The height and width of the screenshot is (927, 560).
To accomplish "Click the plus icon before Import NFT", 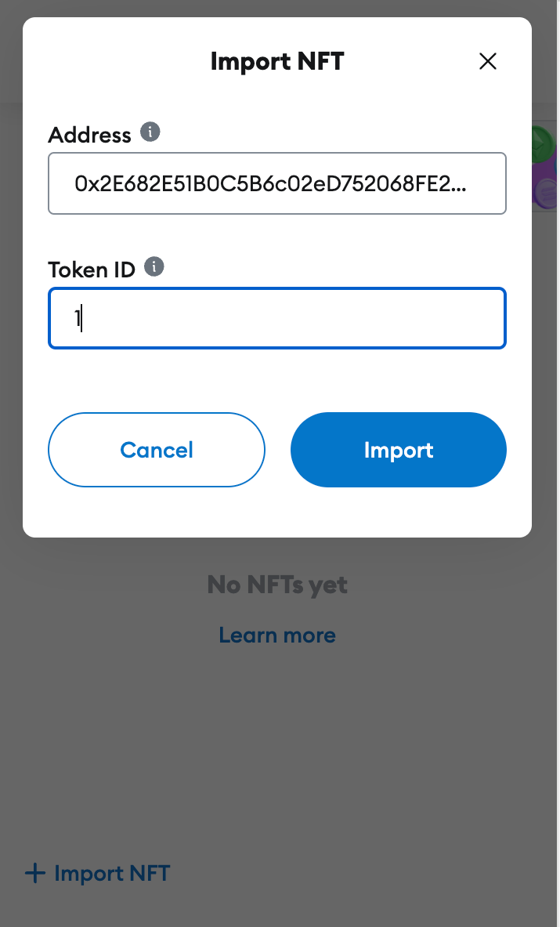I will click(35, 873).
